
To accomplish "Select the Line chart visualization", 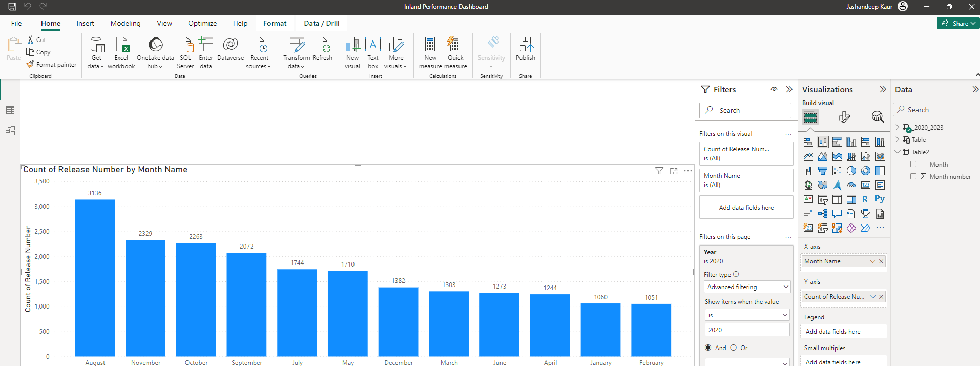I will (808, 156).
